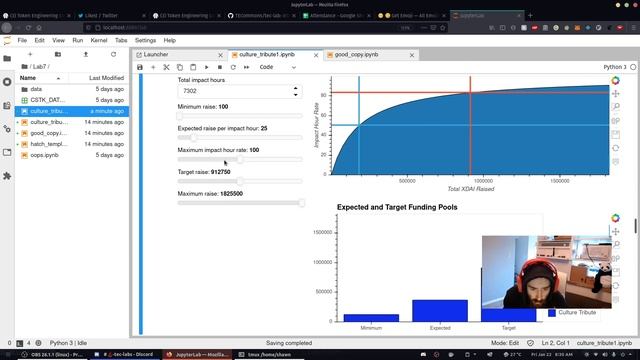Copy the selected cells
The image size is (640, 360).
click(180, 67)
